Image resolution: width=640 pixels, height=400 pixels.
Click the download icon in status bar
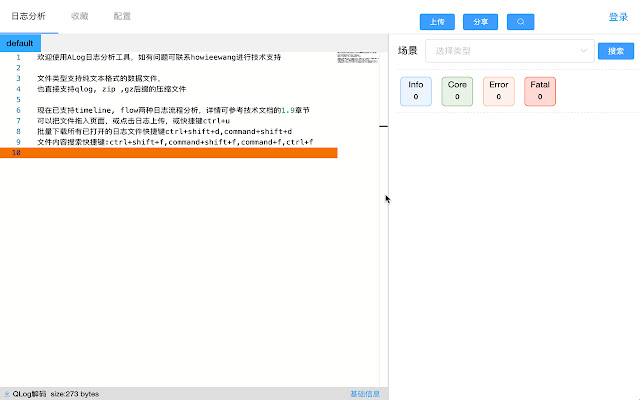pos(7,394)
